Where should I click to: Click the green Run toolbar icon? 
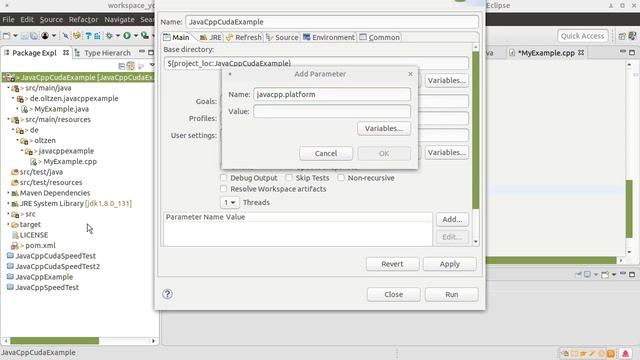point(127,36)
